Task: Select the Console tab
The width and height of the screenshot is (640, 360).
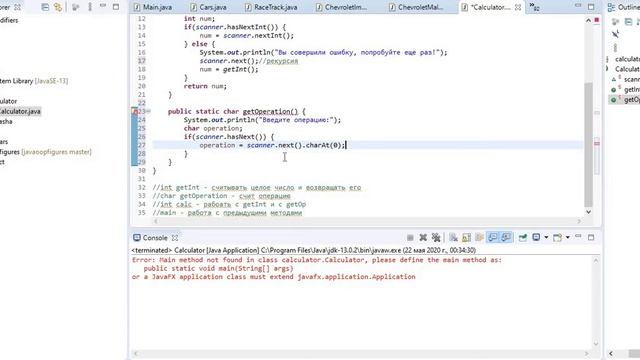Action: pos(155,238)
